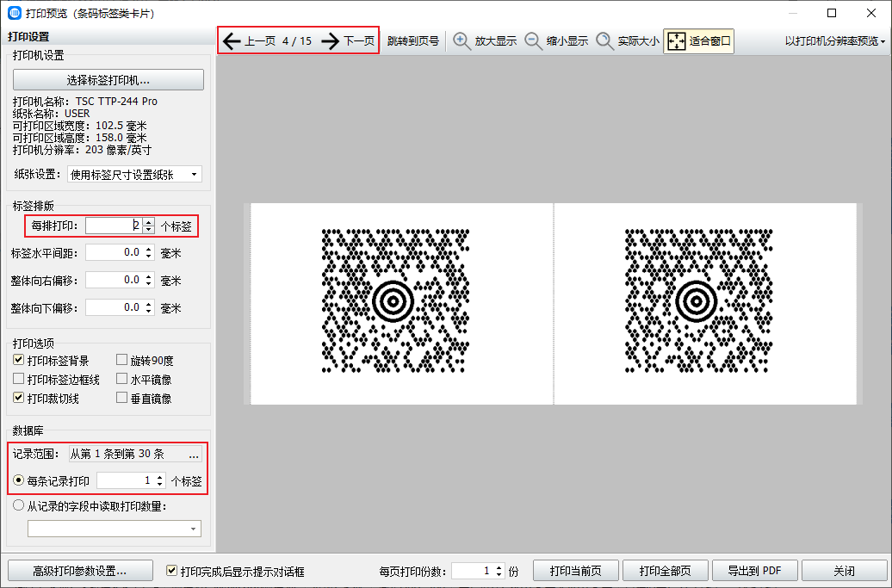Open 以打印机分辨率预览 dropdown
The width and height of the screenshot is (892, 588).
click(834, 41)
